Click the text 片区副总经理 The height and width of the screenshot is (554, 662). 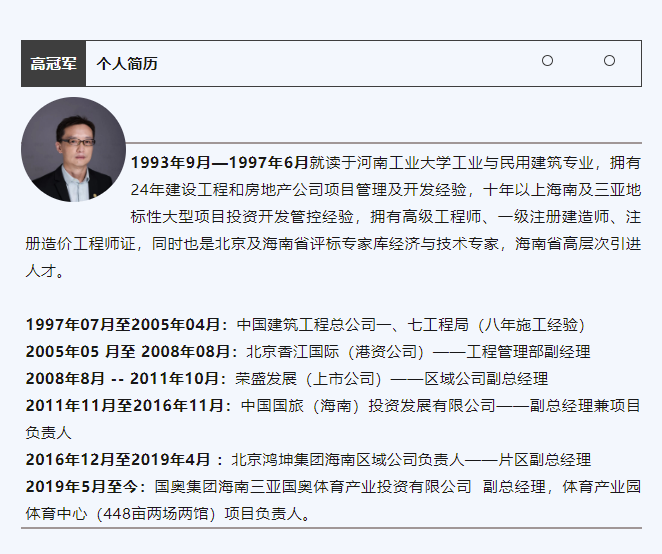click(545, 460)
